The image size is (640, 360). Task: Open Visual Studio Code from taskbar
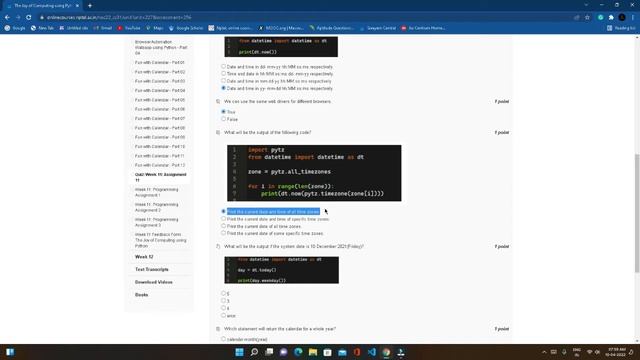(x=372, y=352)
